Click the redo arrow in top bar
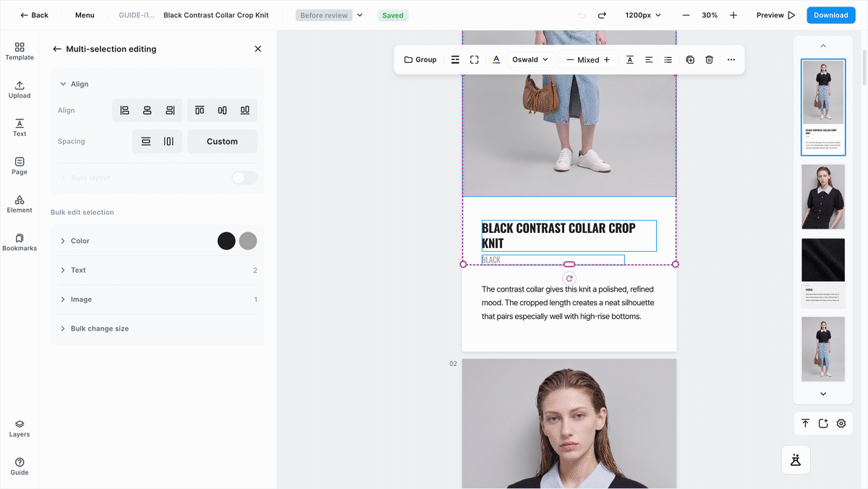Viewport: 868px width, 489px height. 602,15
